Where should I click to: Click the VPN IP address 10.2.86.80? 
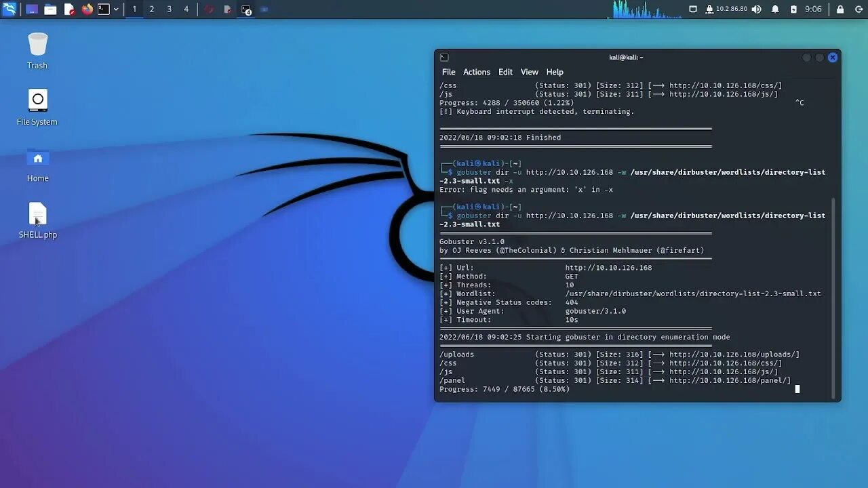[732, 9]
